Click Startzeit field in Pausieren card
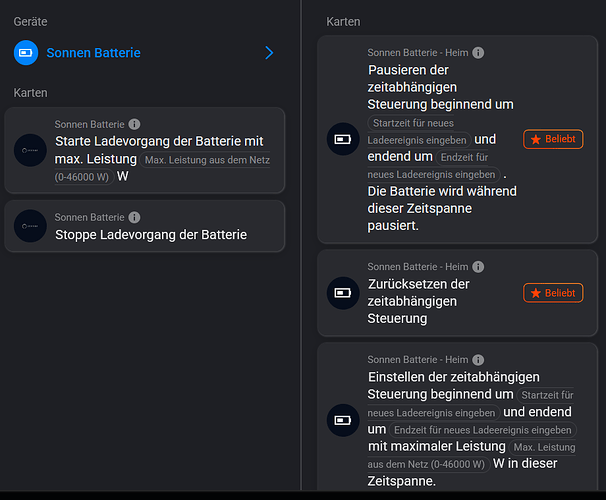The image size is (606, 500). (419, 131)
